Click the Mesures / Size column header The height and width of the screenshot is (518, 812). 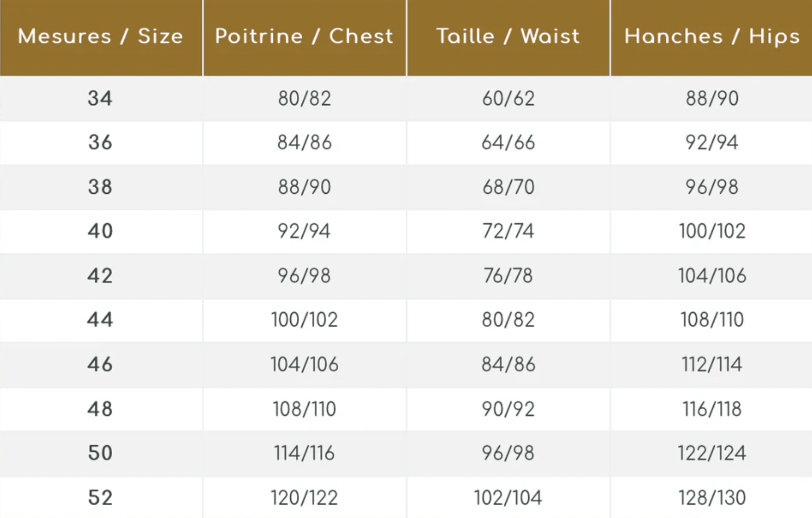click(100, 36)
